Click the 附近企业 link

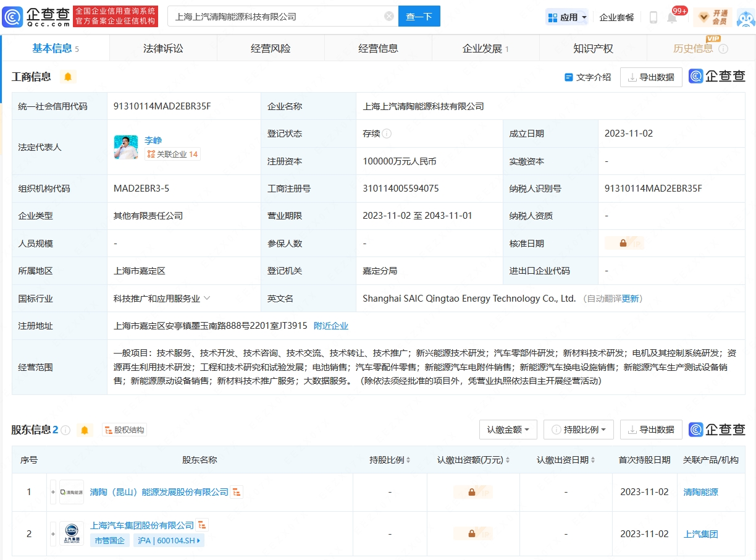[331, 326]
